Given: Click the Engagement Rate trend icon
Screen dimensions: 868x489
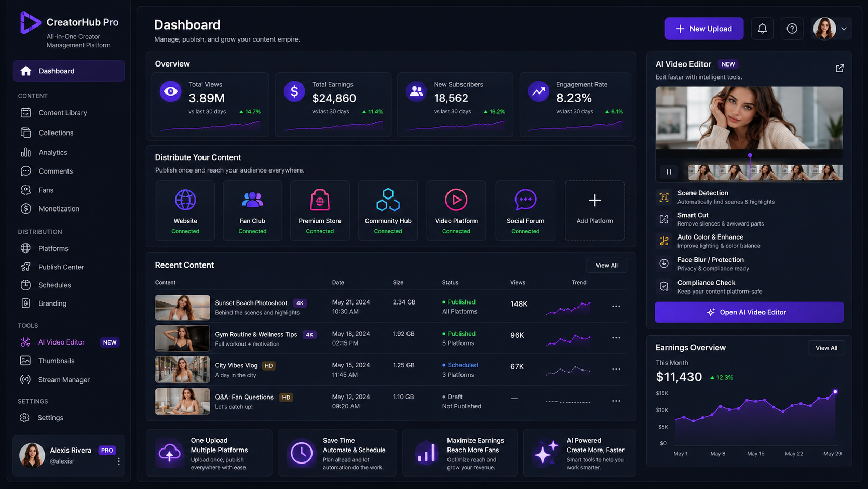Looking at the screenshot, I should pyautogui.click(x=538, y=91).
